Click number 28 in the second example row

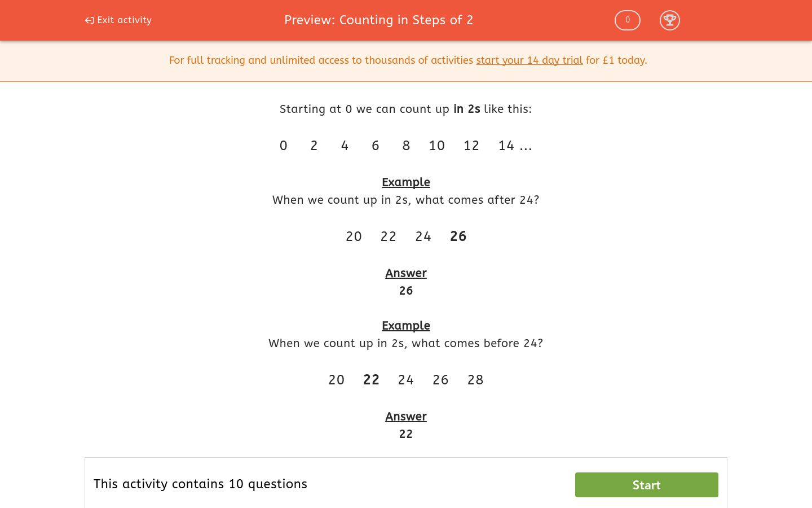click(x=475, y=379)
